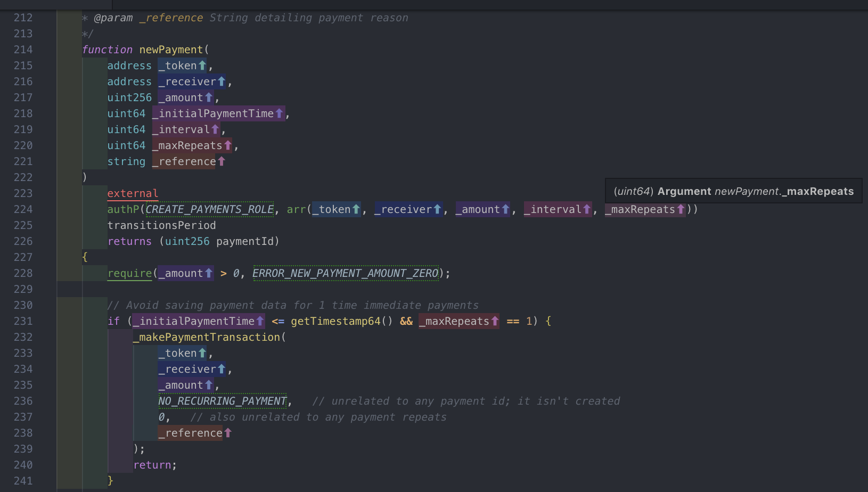Click the arrow icon after _receiver on line 216
Viewport: 868px width, 492px height.
[x=222, y=81]
